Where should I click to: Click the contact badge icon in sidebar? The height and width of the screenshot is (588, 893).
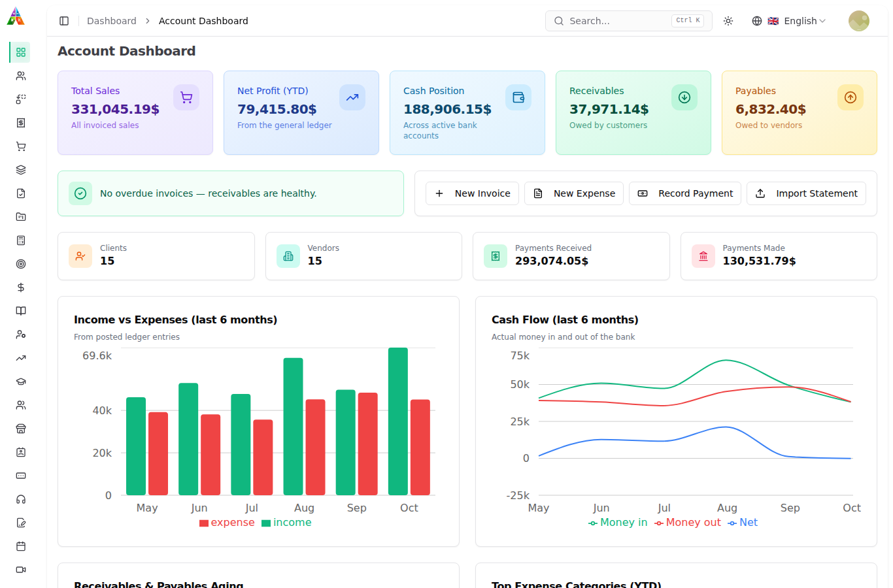[21, 452]
